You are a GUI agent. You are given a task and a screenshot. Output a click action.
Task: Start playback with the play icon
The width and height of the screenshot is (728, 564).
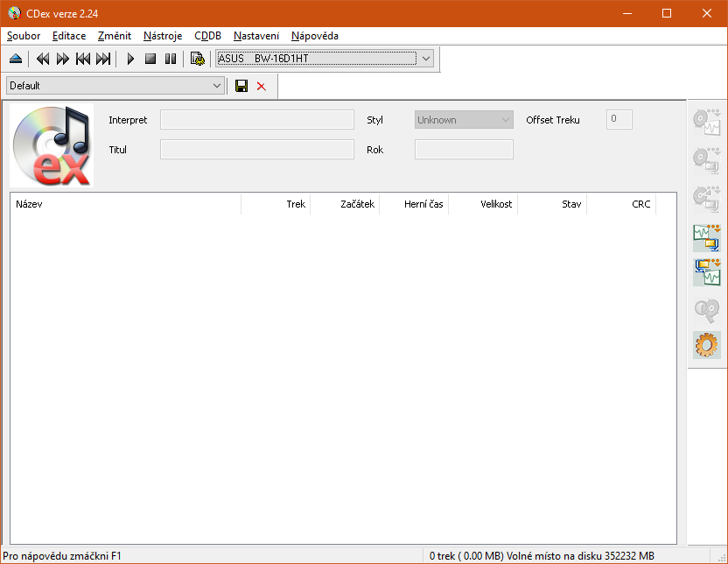[130, 59]
